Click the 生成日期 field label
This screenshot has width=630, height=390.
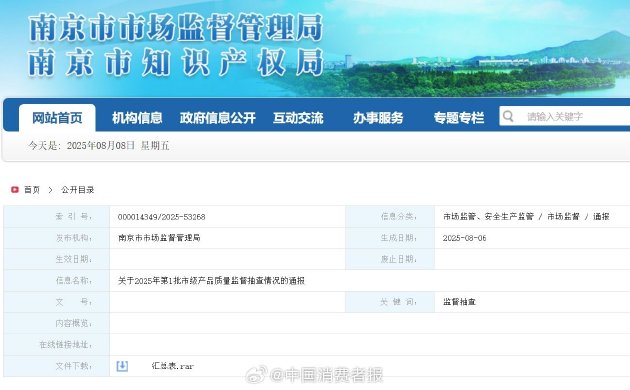coord(399,238)
